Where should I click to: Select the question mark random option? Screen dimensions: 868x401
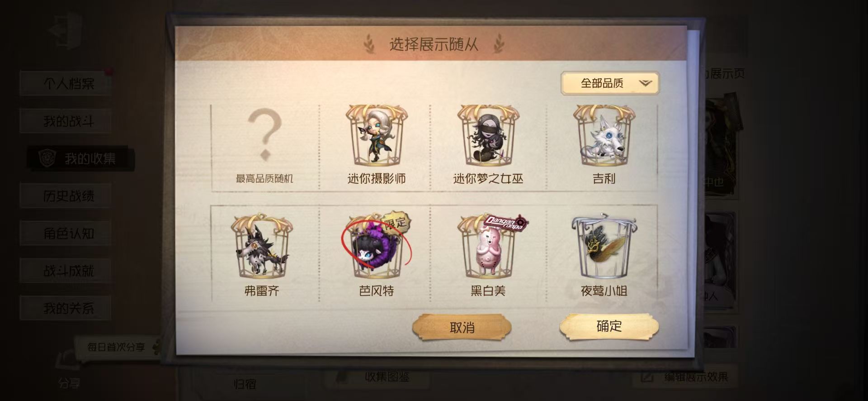click(x=264, y=136)
